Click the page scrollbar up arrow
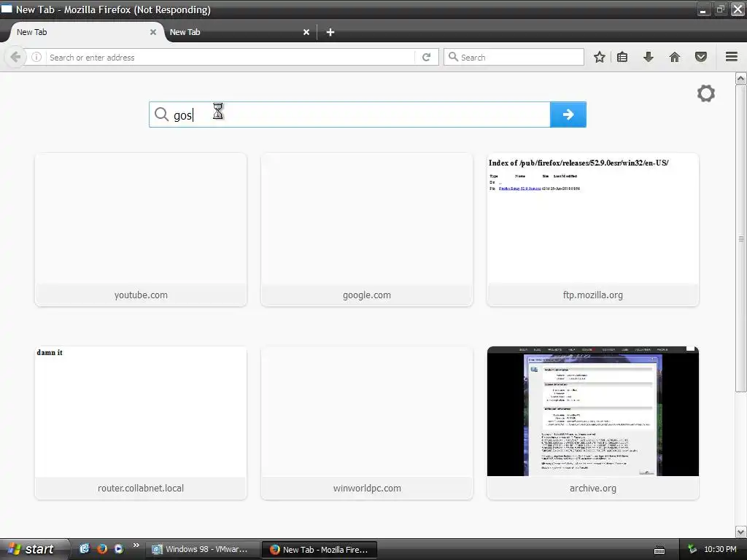 pos(741,78)
